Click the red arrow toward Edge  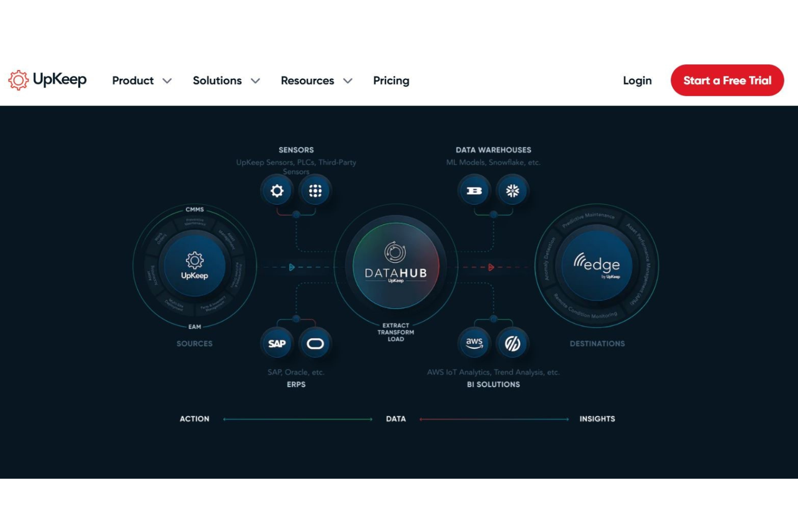tap(491, 267)
